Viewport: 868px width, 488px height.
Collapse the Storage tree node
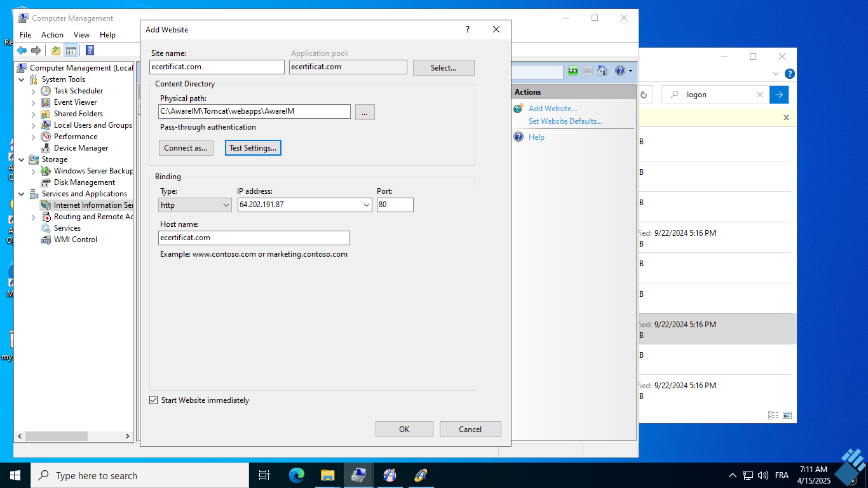click(x=22, y=159)
